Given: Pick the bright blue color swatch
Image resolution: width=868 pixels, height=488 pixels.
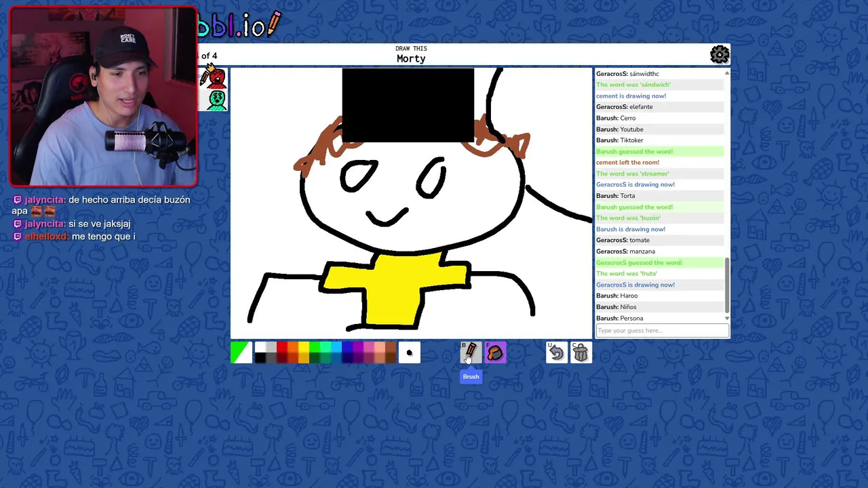Looking at the screenshot, I should click(347, 347).
